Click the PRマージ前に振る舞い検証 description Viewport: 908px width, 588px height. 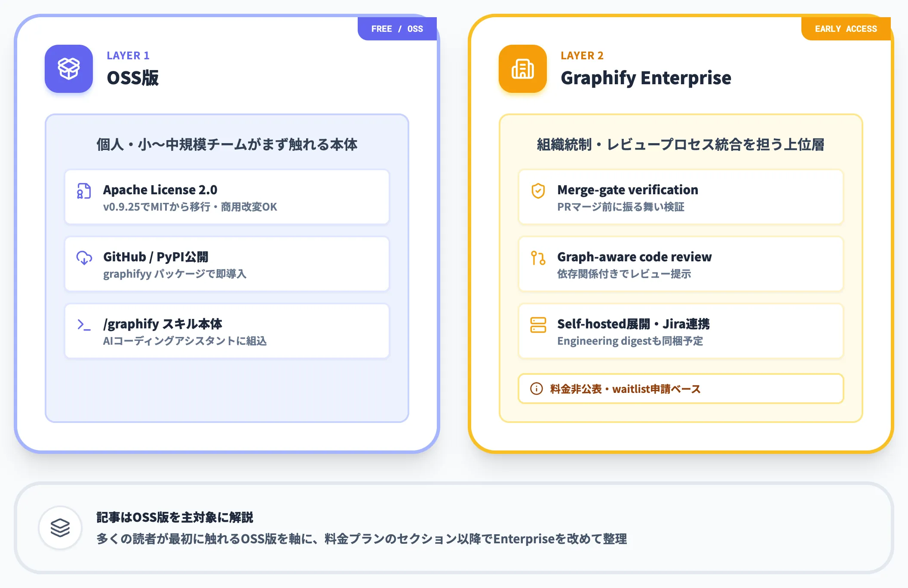click(x=621, y=207)
